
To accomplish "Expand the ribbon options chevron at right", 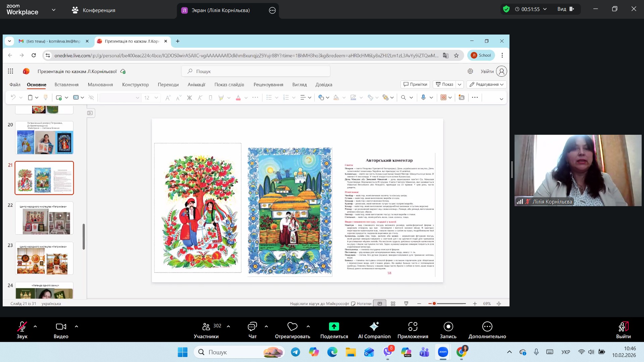I will pyautogui.click(x=501, y=99).
